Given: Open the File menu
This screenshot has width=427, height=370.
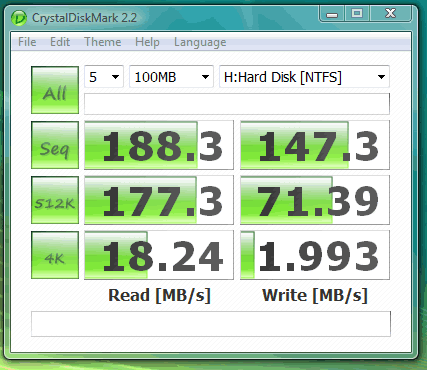Looking at the screenshot, I should [x=27, y=42].
